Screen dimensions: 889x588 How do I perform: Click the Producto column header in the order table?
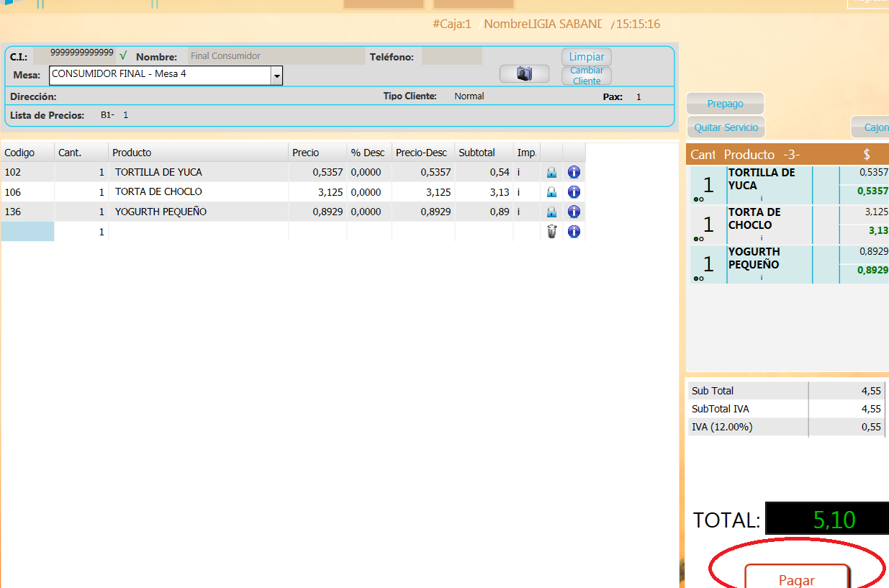pyautogui.click(x=199, y=153)
